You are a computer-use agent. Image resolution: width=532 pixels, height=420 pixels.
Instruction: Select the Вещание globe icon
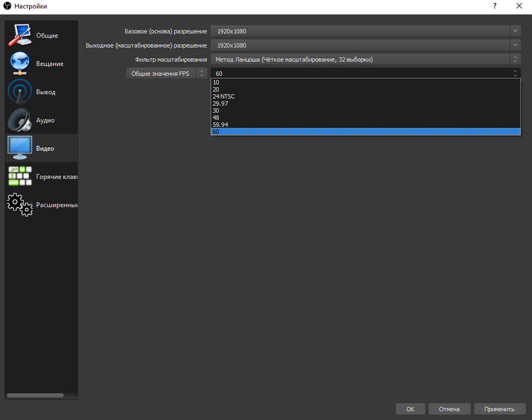point(20,64)
